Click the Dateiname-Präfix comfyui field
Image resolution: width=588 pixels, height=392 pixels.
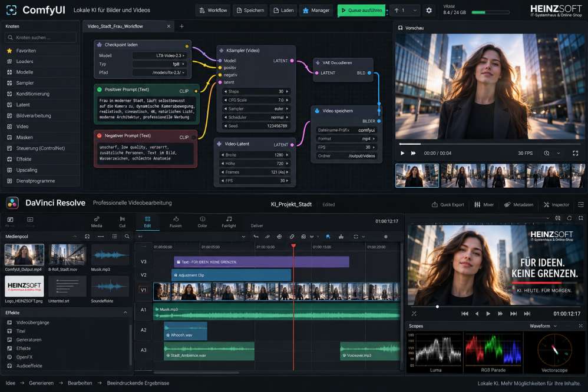coord(346,130)
